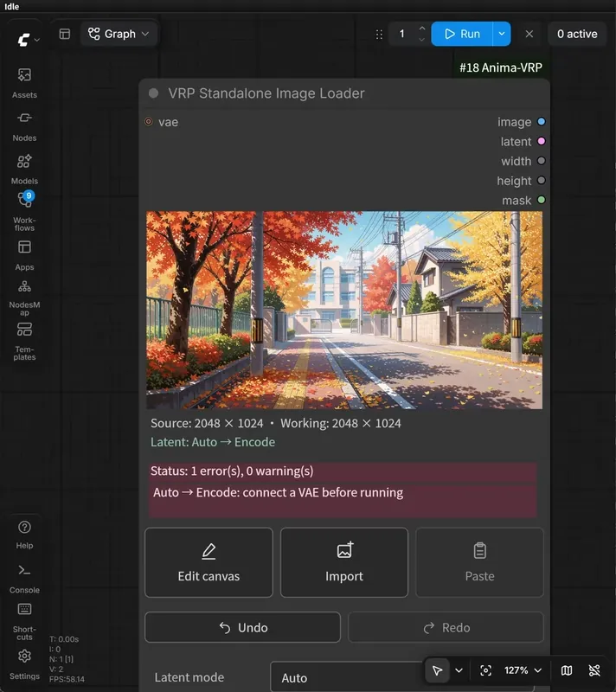The image size is (616, 692).
Task: Open the Graph view dropdown
Action: click(x=119, y=34)
